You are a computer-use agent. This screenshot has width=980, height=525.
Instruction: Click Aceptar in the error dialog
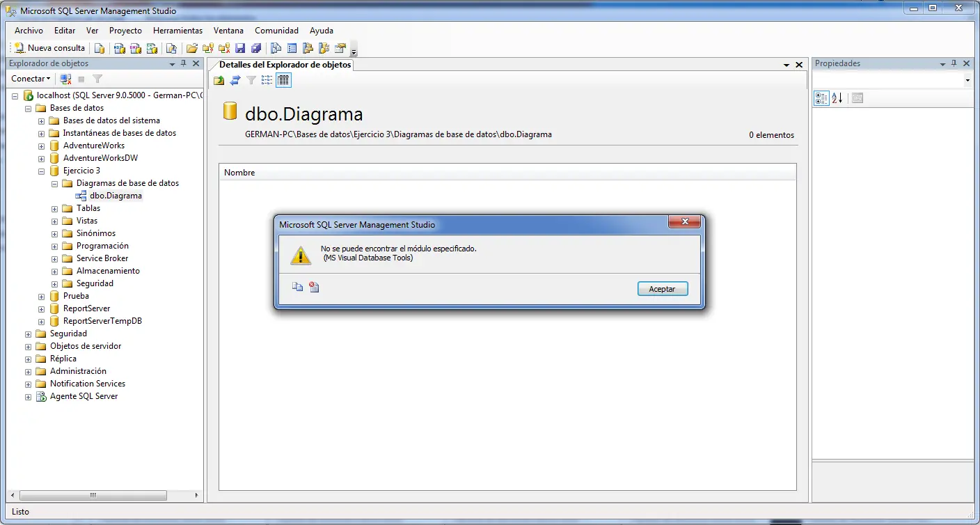pos(663,289)
